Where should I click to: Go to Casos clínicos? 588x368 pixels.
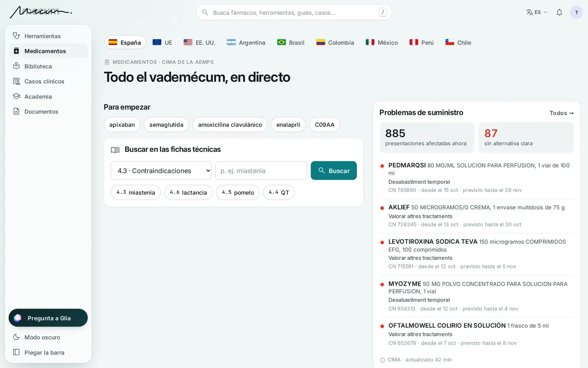pos(48,81)
